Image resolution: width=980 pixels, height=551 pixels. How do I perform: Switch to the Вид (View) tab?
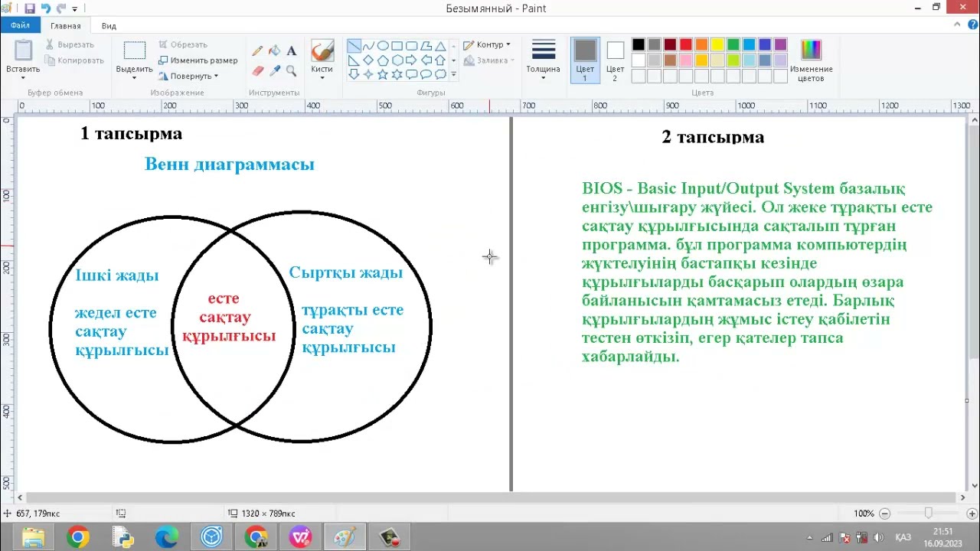109,26
